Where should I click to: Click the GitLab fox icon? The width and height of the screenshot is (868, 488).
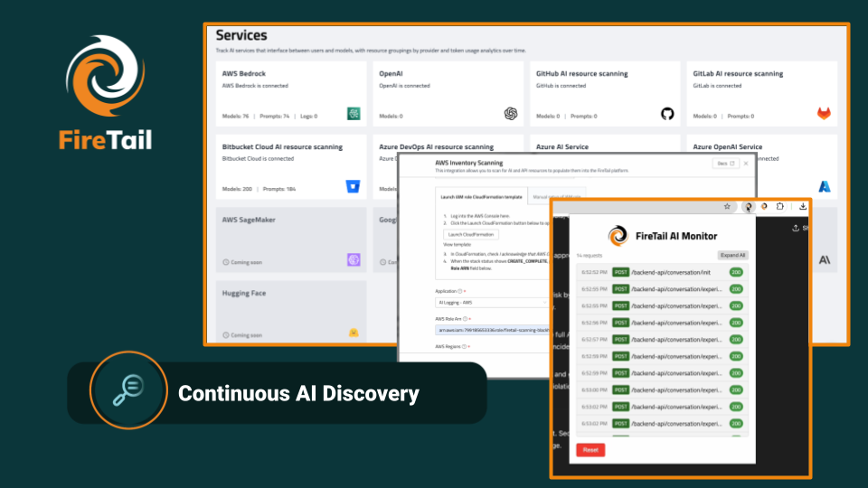(825, 114)
